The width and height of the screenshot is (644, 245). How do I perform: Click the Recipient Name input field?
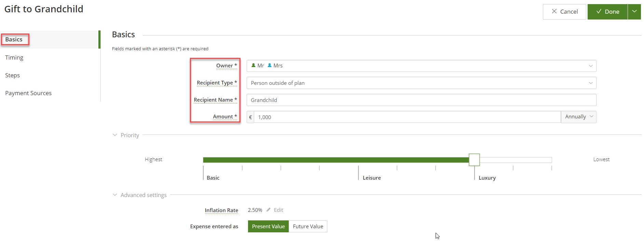coord(421,100)
